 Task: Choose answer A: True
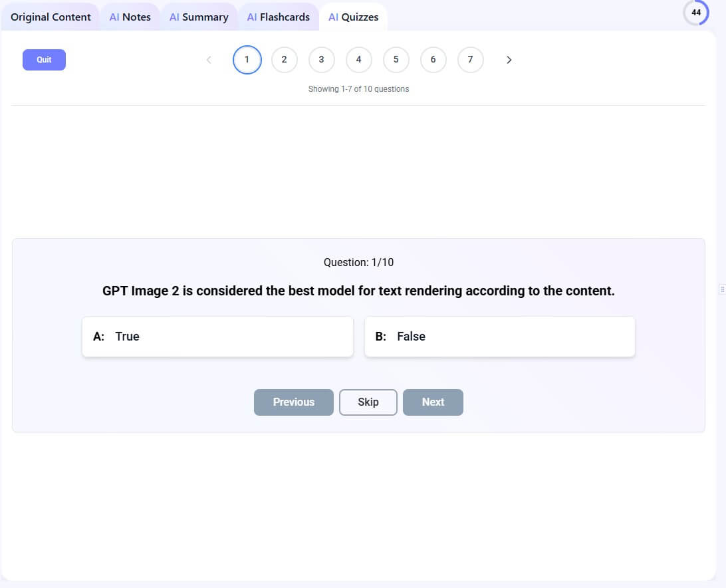[217, 337]
